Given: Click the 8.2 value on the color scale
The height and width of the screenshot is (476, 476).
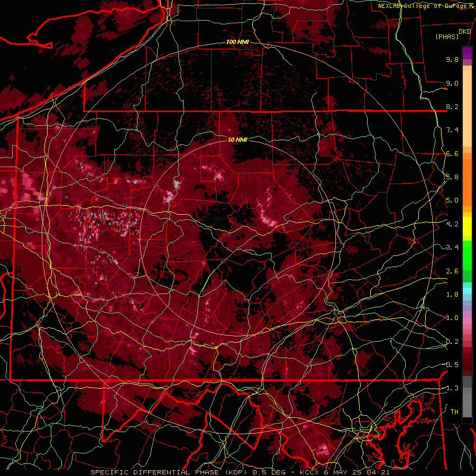Looking at the screenshot, I should pos(452,106).
